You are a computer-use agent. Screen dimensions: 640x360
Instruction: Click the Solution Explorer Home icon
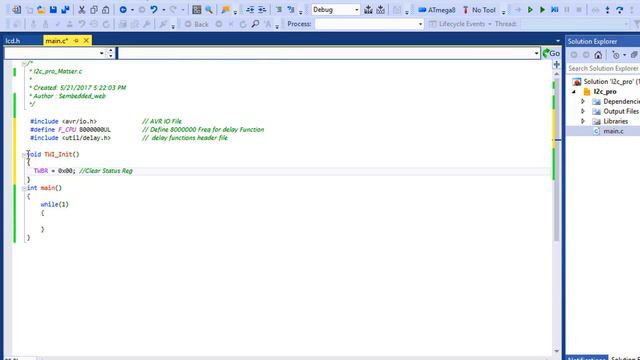point(598,55)
